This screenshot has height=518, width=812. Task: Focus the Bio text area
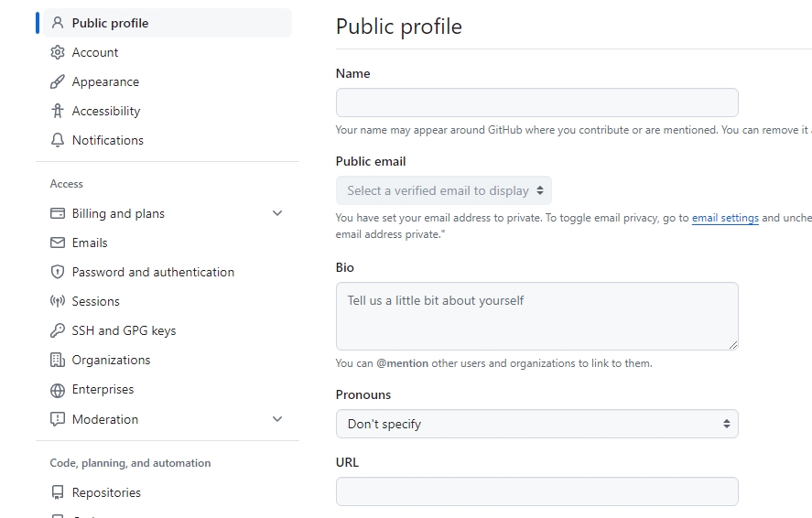click(536, 316)
